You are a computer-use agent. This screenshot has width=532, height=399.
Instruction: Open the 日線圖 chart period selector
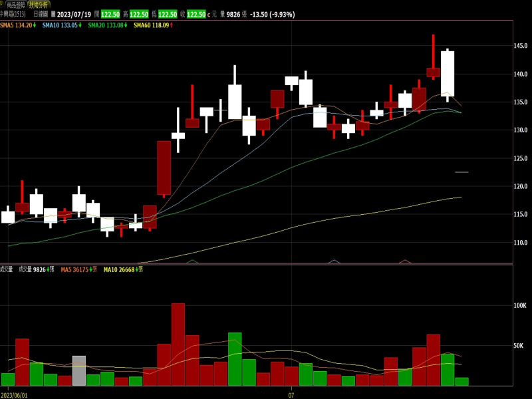click(x=41, y=14)
